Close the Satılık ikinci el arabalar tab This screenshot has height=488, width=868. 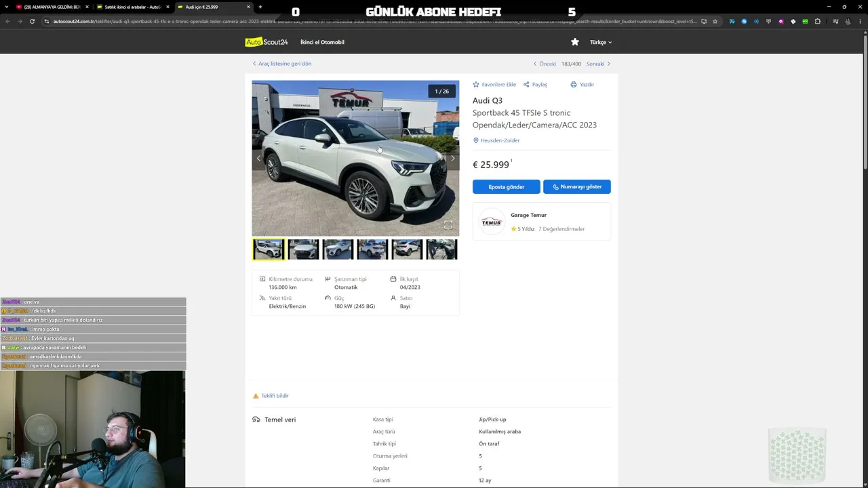(x=167, y=7)
